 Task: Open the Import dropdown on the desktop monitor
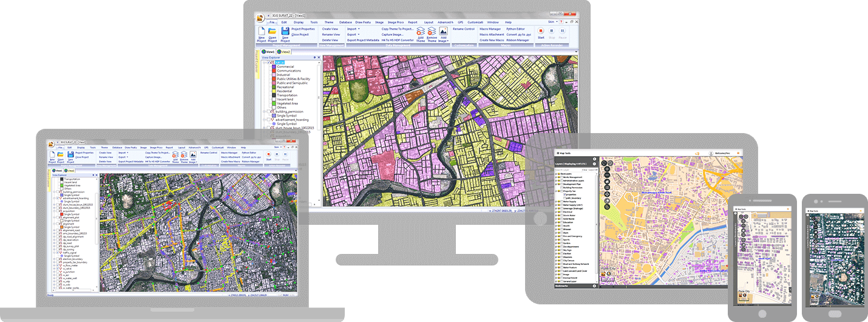(353, 29)
